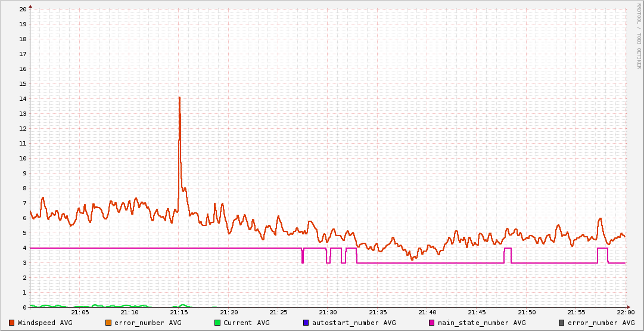This screenshot has width=644, height=331.
Task: Click the green Current AVG legend swatch
Action: (217, 323)
